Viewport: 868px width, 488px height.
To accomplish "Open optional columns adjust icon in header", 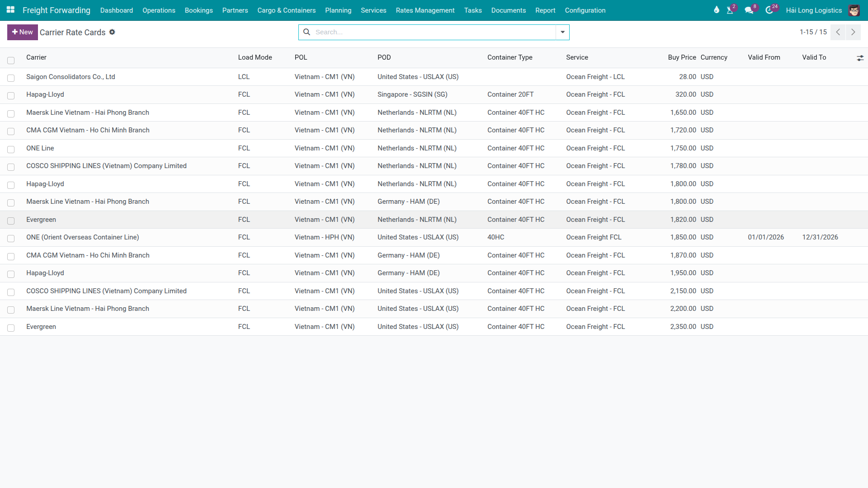I will pos(860,58).
